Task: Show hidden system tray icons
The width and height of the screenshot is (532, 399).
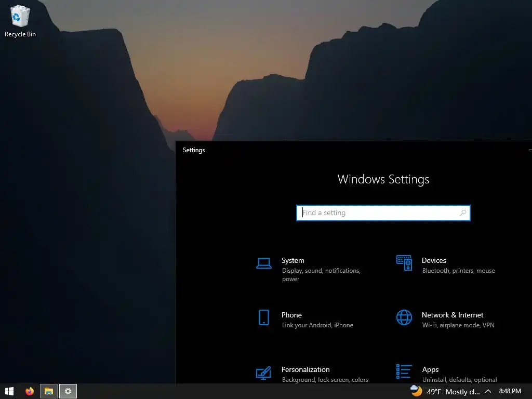Action: click(488, 391)
